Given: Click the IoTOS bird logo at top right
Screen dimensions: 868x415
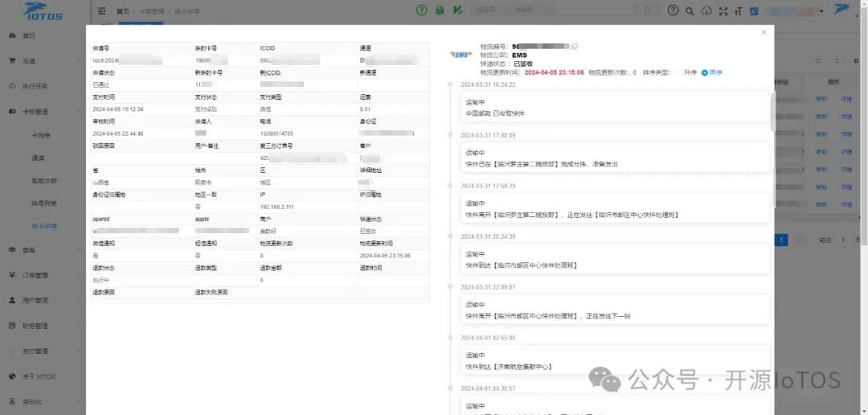Looking at the screenshot, I should [842, 10].
